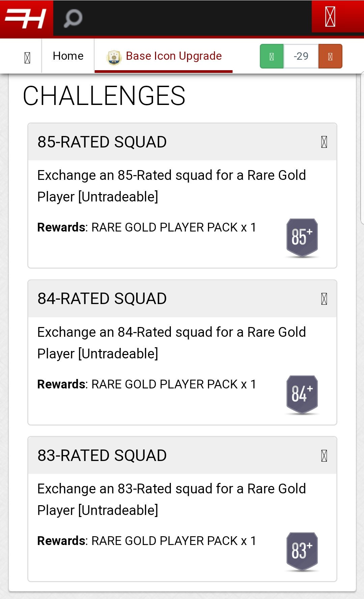Viewport: 364px width, 599px height.
Task: Go to the Home breadcrumb tab
Action: 68,56
